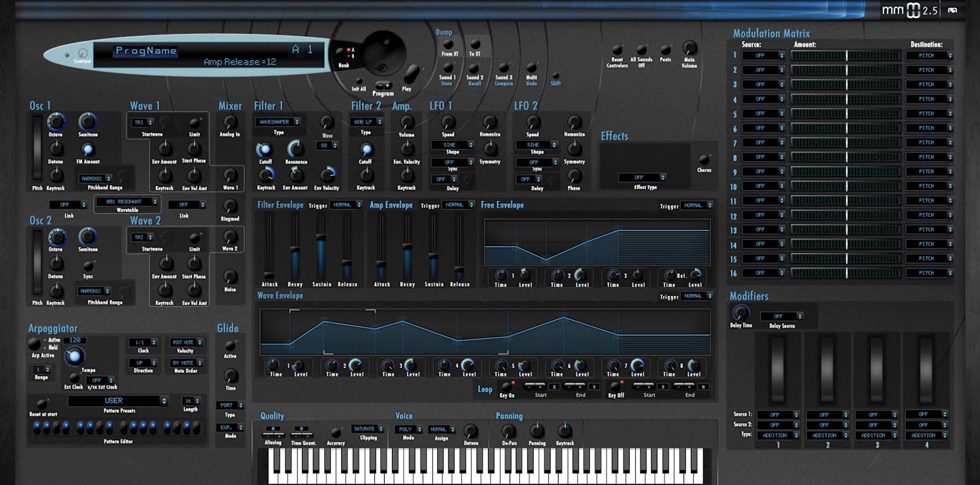980x485 pixels.
Task: Click the Multi Undo button
Action: point(531,67)
